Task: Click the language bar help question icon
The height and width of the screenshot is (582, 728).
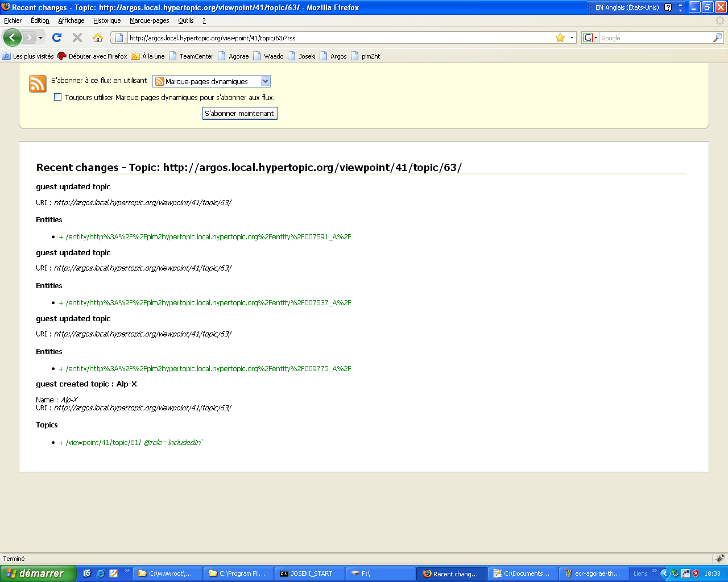Action: [x=668, y=7]
